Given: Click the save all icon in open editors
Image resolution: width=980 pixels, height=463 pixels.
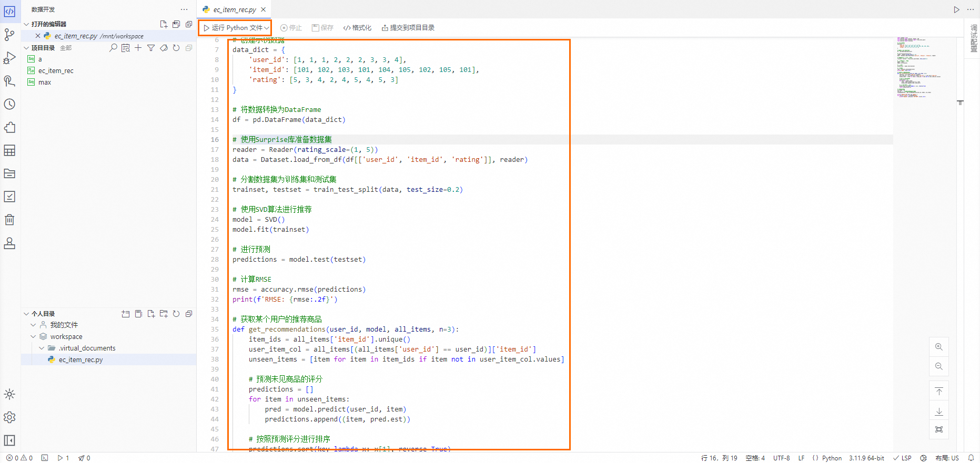Looking at the screenshot, I should click(176, 24).
